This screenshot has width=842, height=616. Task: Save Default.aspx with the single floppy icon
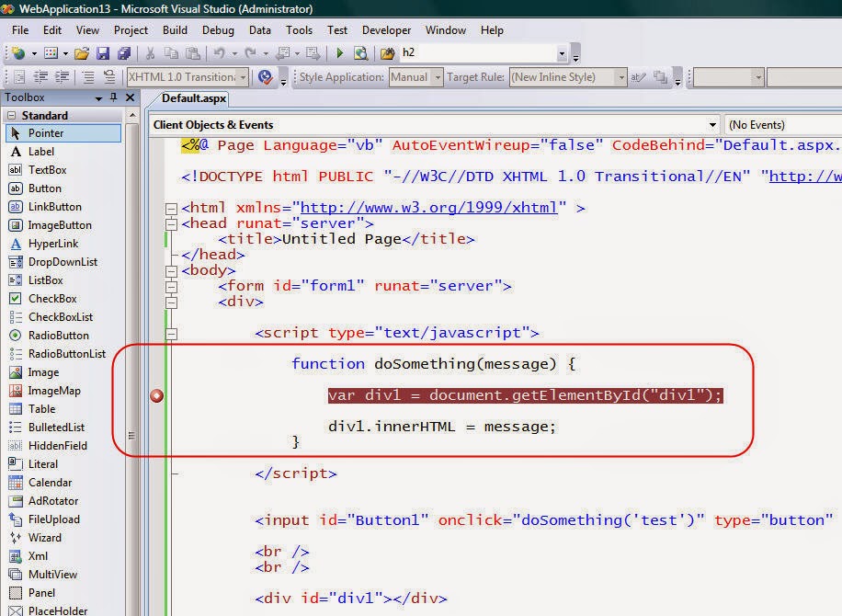[103, 53]
